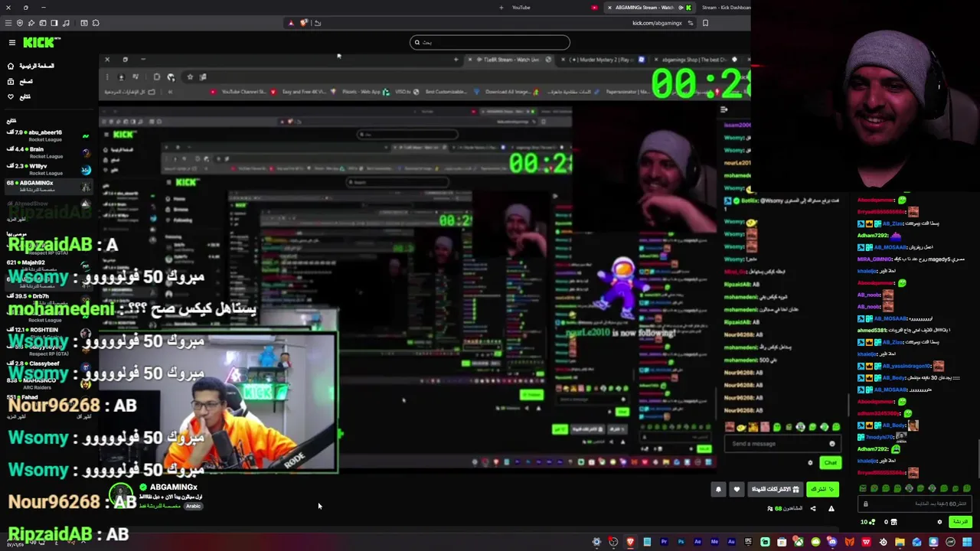Click the channel points icon in chat footer
Image resolution: width=980 pixels, height=551 pixels.
click(873, 522)
